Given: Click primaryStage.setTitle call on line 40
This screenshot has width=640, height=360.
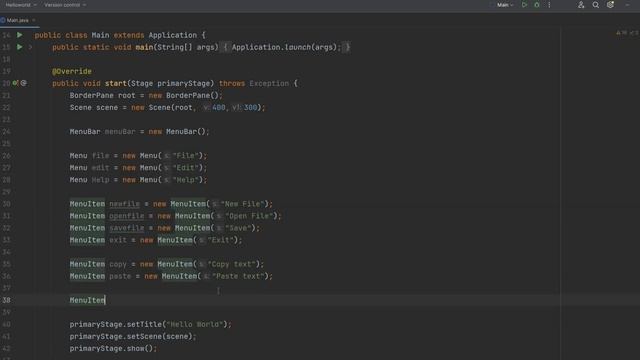Looking at the screenshot, I should 151,324.
